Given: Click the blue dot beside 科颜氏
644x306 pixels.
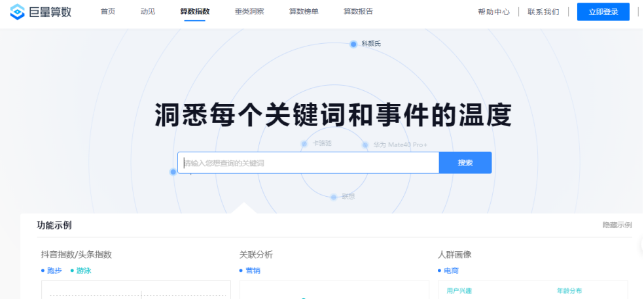Looking at the screenshot, I should 353,44.
